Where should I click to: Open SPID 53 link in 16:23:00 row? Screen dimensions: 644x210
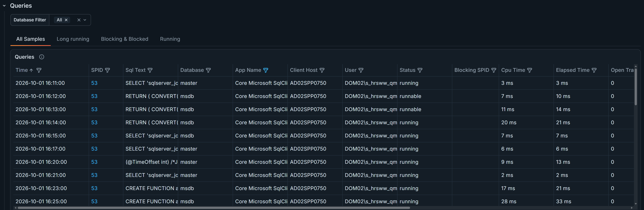(94, 188)
